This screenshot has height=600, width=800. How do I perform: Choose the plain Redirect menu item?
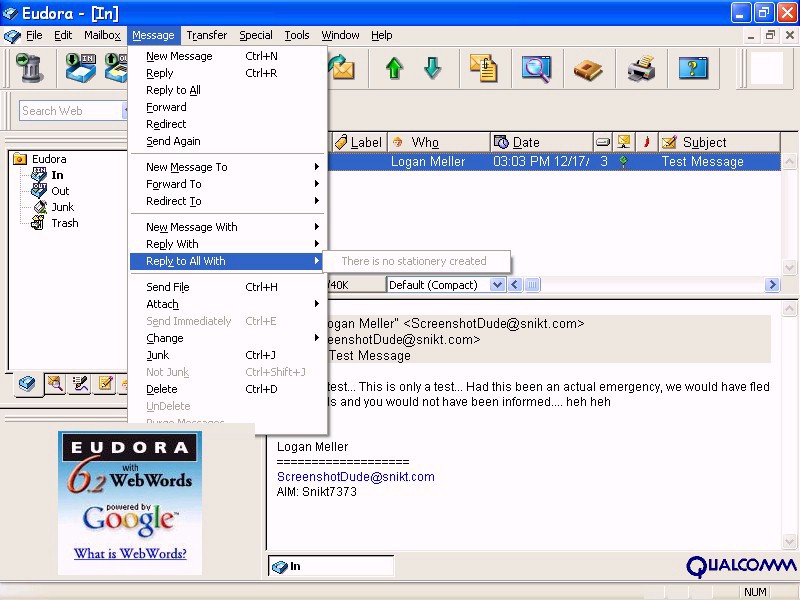tap(229, 124)
